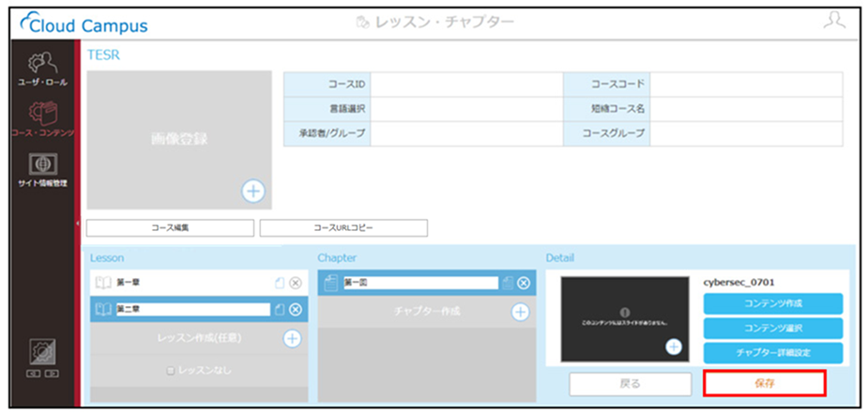Click the コースグループ label cell

[x=607, y=133]
